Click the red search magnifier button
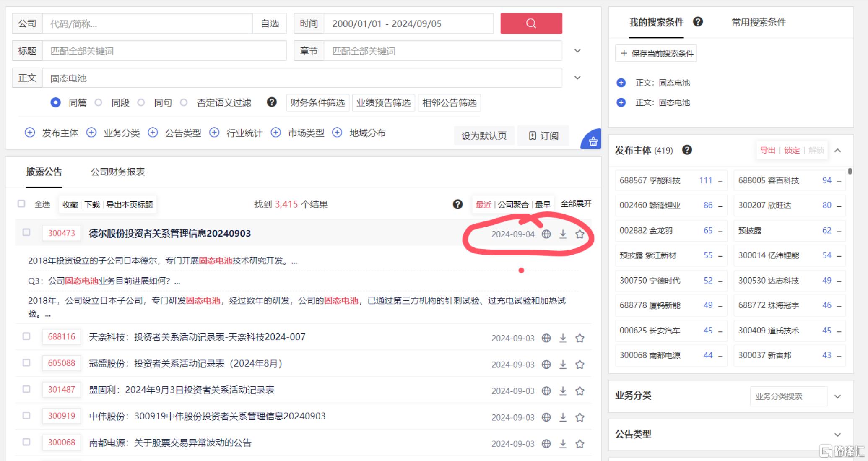The image size is (868, 461). click(531, 23)
